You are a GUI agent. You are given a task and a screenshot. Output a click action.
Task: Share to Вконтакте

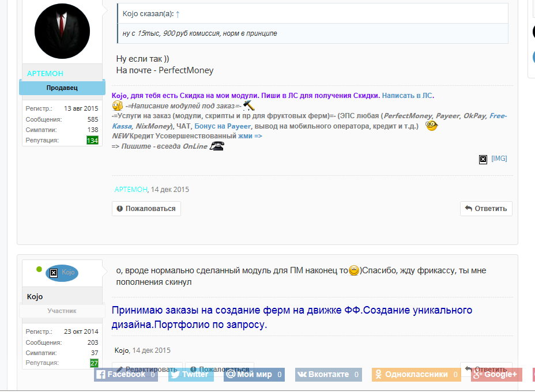pos(328,374)
